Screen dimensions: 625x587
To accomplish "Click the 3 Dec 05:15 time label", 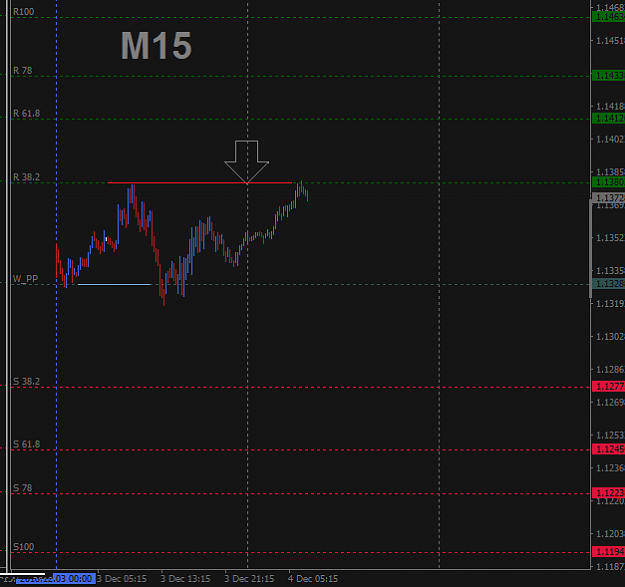I will click(122, 579).
